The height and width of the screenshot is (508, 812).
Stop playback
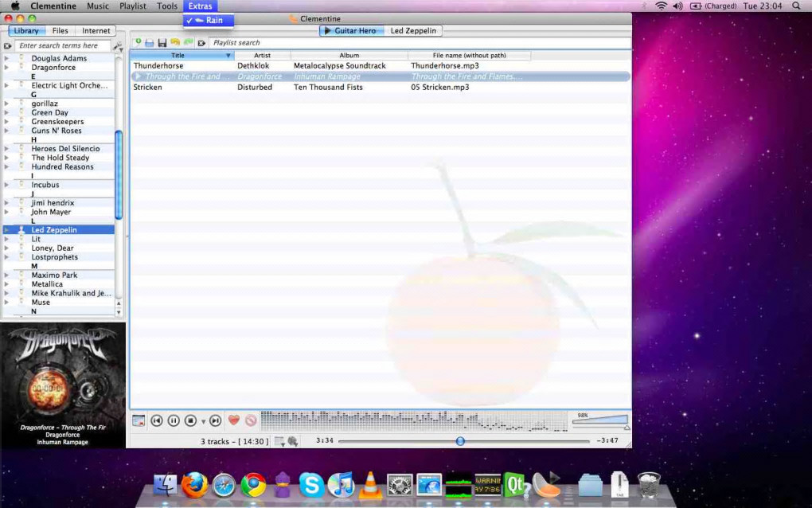(x=190, y=421)
